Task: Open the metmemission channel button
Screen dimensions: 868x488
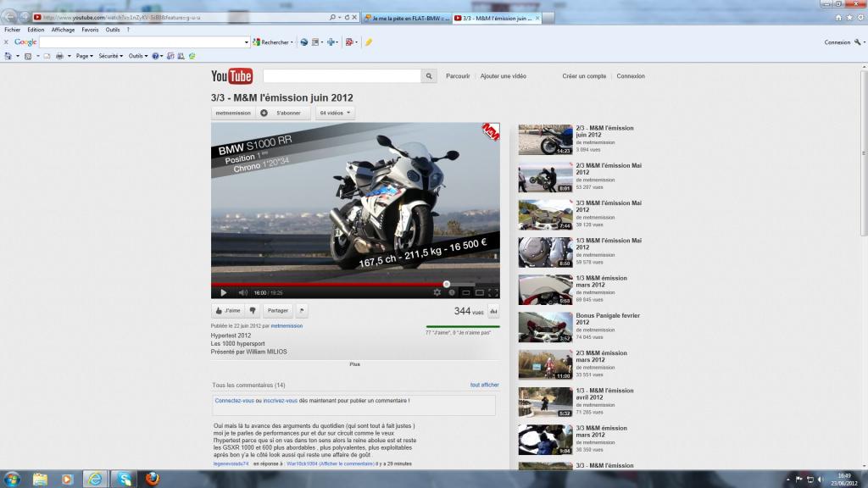Action: tap(233, 113)
